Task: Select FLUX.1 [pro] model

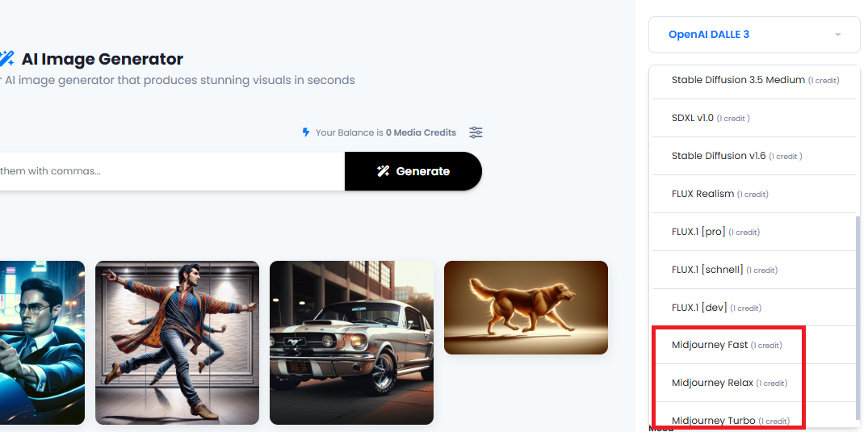Action: (754, 232)
